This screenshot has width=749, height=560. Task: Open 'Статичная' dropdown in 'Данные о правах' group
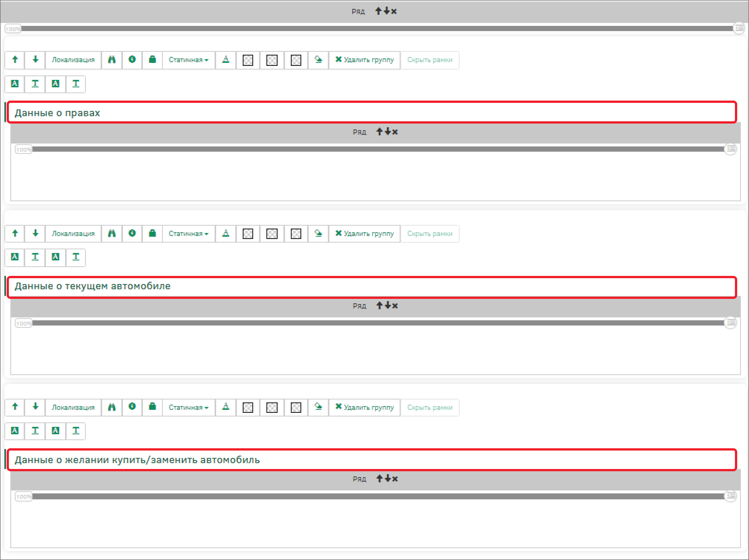[188, 60]
